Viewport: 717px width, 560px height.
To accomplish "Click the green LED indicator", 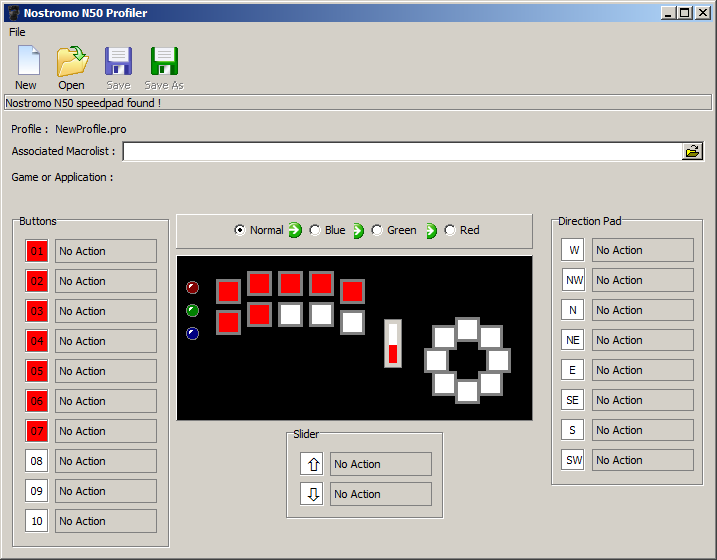I will (193, 310).
